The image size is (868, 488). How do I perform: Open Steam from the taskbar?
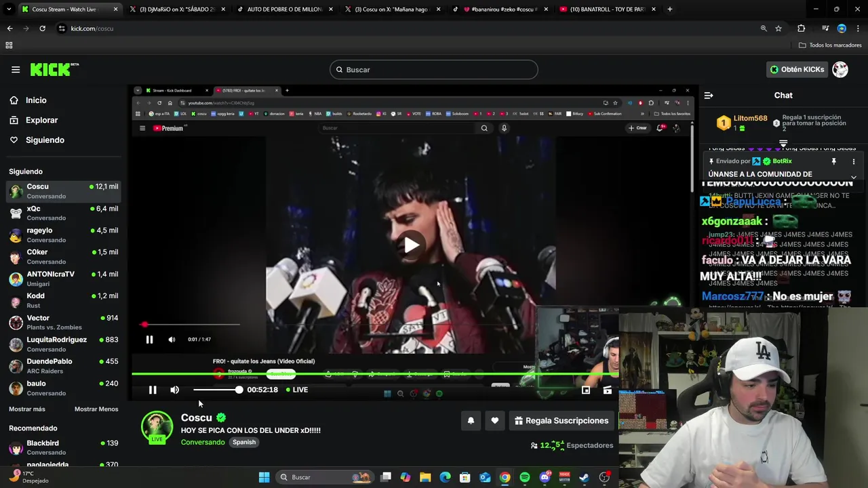[x=584, y=477]
